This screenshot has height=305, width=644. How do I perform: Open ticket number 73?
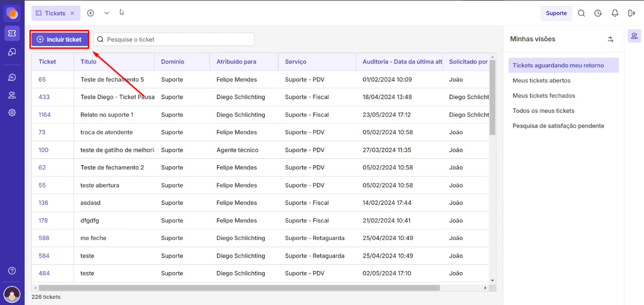tap(42, 132)
